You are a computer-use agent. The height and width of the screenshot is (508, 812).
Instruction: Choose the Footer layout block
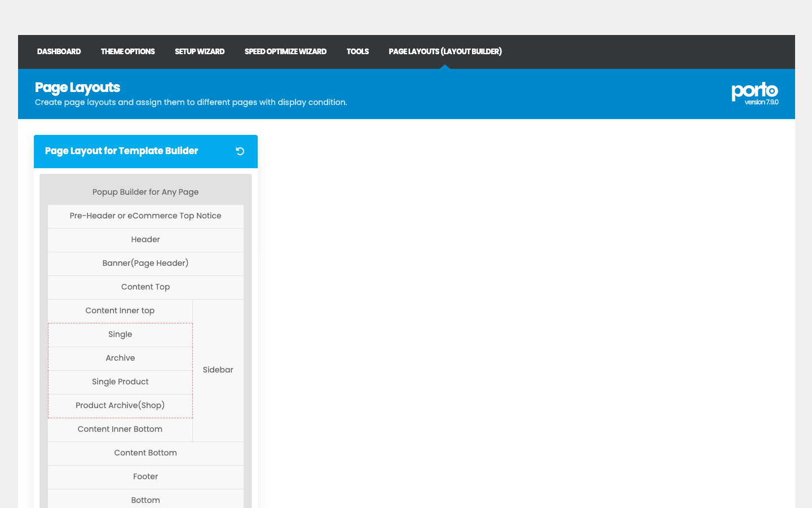(145, 477)
